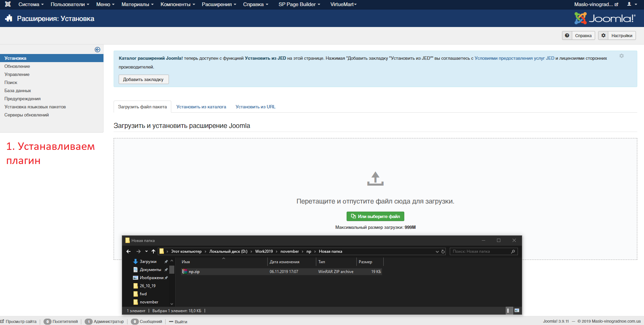The height and width of the screenshot is (325, 644).
Task: Switch Explorer to large thumbnails view icon
Action: click(517, 310)
